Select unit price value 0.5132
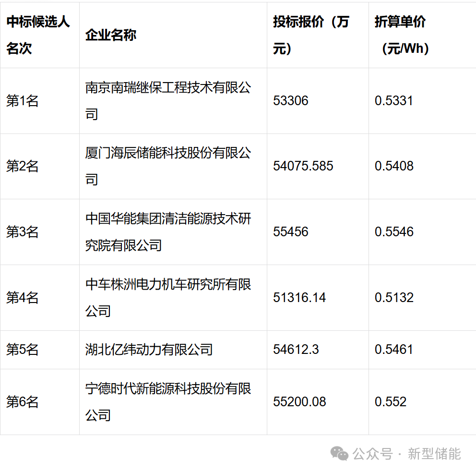This screenshot has width=476, height=473. [394, 298]
